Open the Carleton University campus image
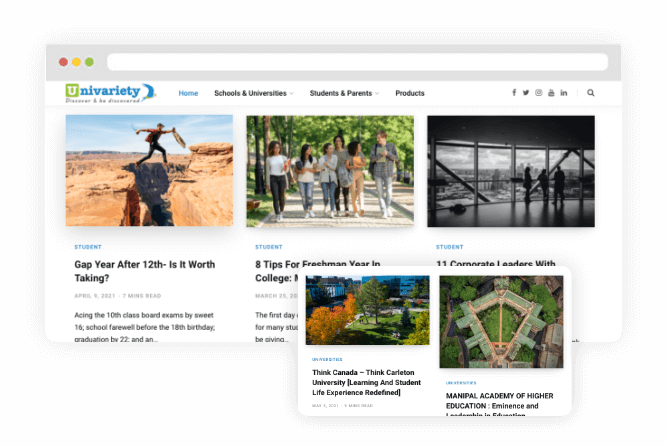The width and height of the screenshot is (666, 446). point(367,310)
